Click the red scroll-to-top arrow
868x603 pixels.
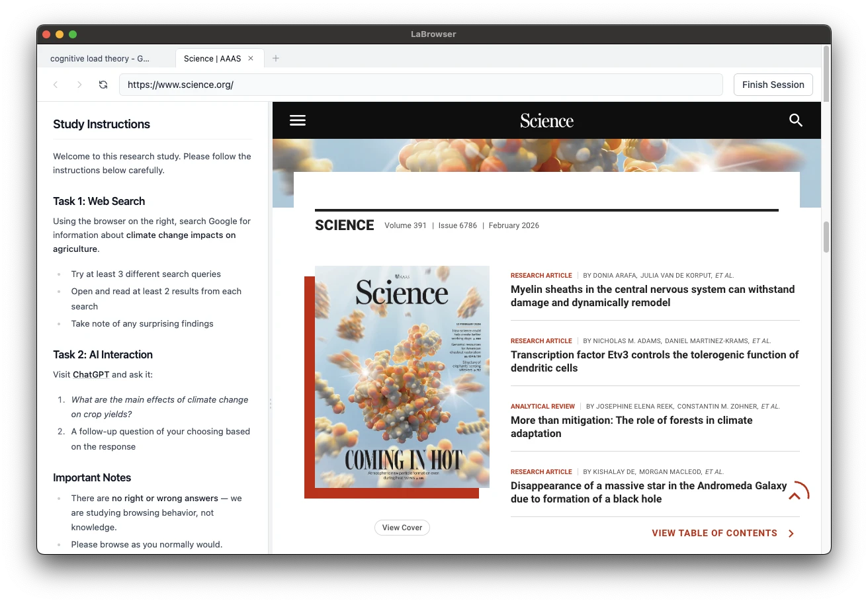(795, 493)
